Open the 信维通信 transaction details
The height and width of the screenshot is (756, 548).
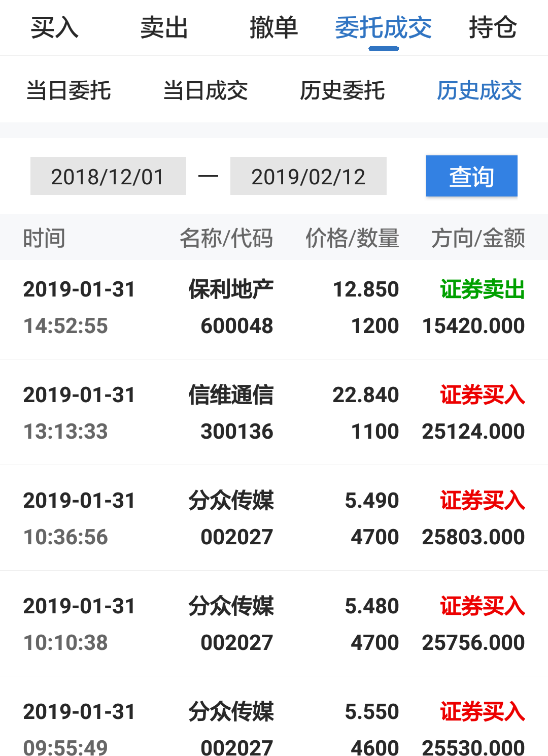point(274,413)
